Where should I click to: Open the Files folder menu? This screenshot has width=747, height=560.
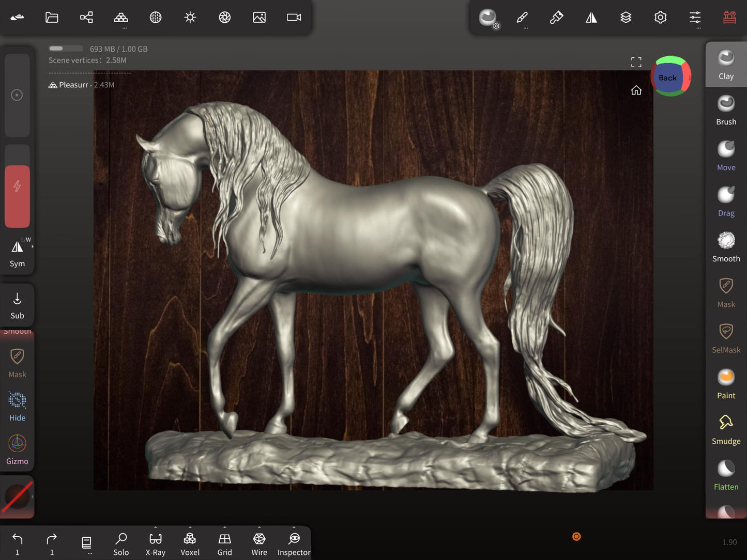coord(52,17)
